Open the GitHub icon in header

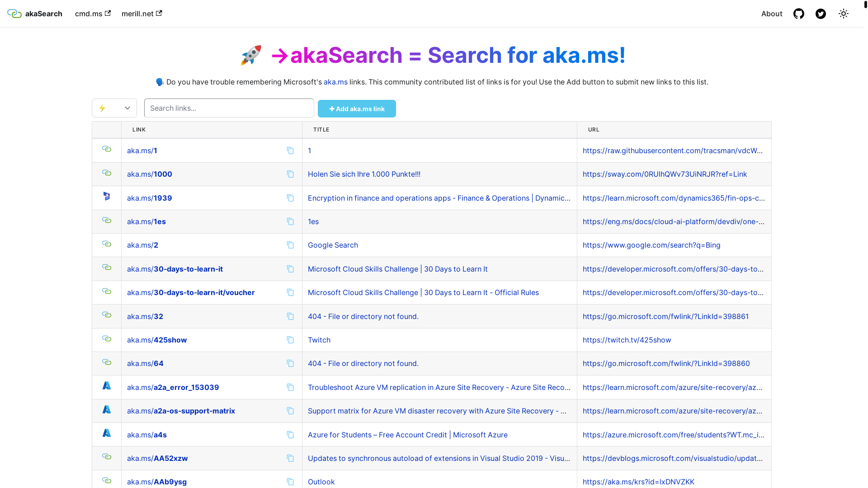point(799,14)
